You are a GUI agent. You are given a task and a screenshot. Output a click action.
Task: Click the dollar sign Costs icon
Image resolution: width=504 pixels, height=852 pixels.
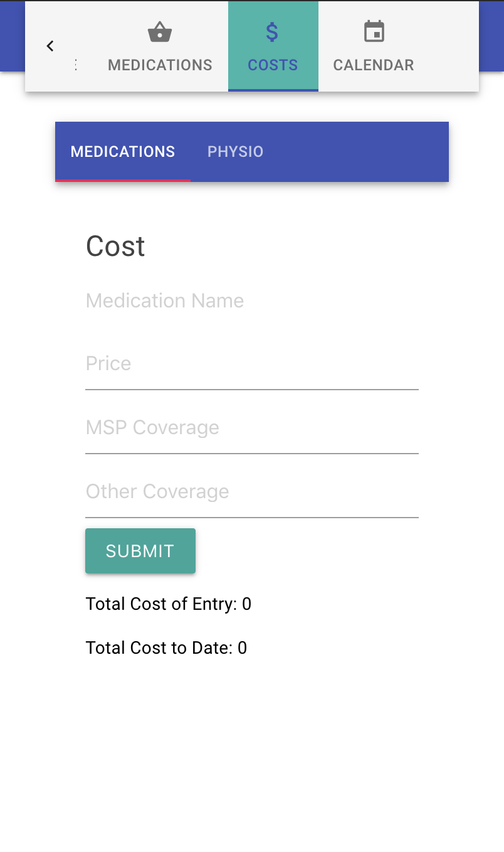272,32
